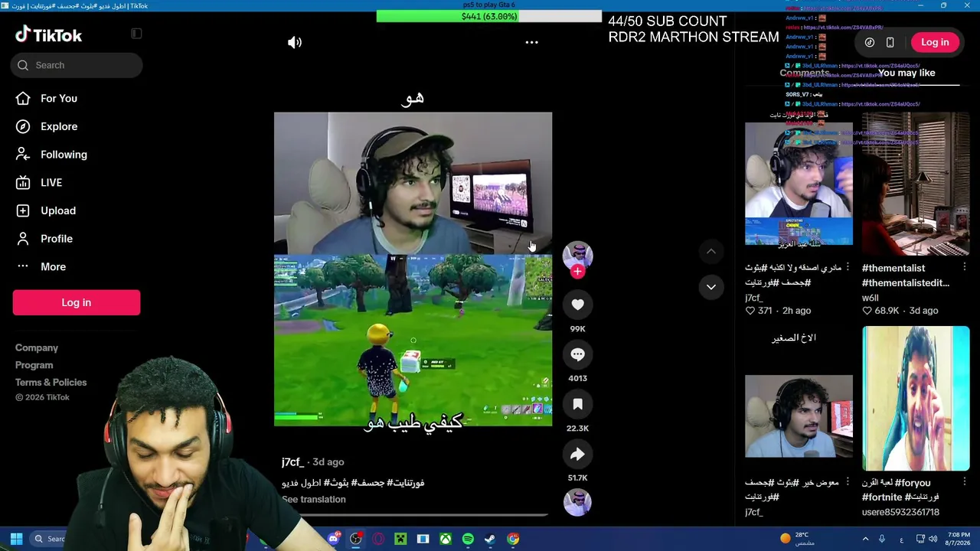Open the w6ll creator profile
Screen dimensions: 980x551
[x=871, y=298]
